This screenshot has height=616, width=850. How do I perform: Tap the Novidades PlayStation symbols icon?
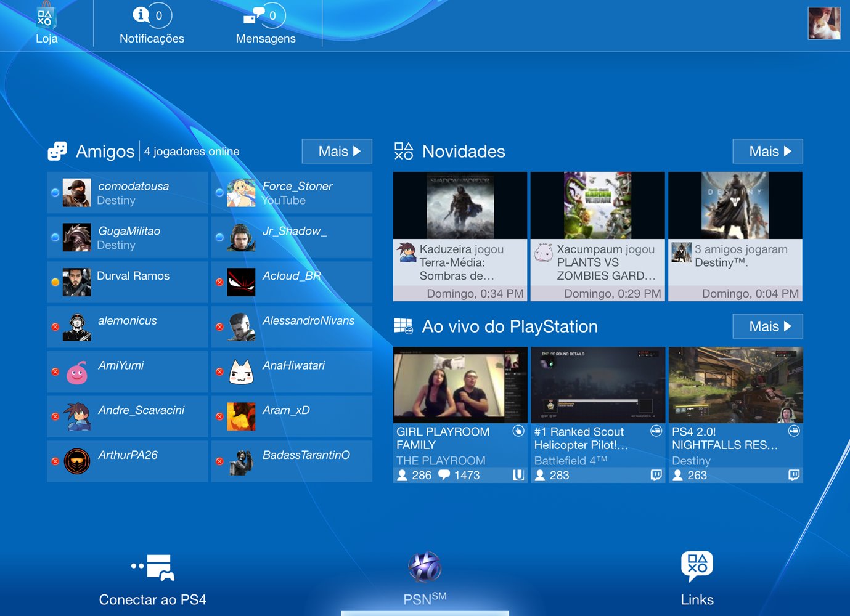coord(404,151)
